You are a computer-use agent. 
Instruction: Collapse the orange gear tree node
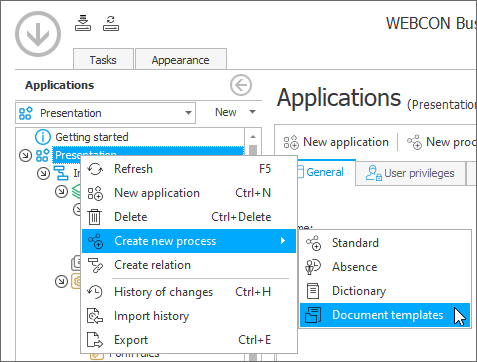point(61,281)
